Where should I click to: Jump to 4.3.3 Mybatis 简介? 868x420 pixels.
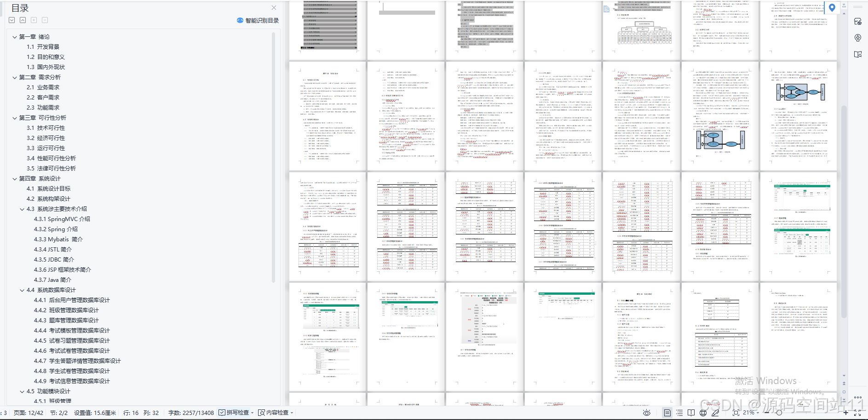coord(58,239)
